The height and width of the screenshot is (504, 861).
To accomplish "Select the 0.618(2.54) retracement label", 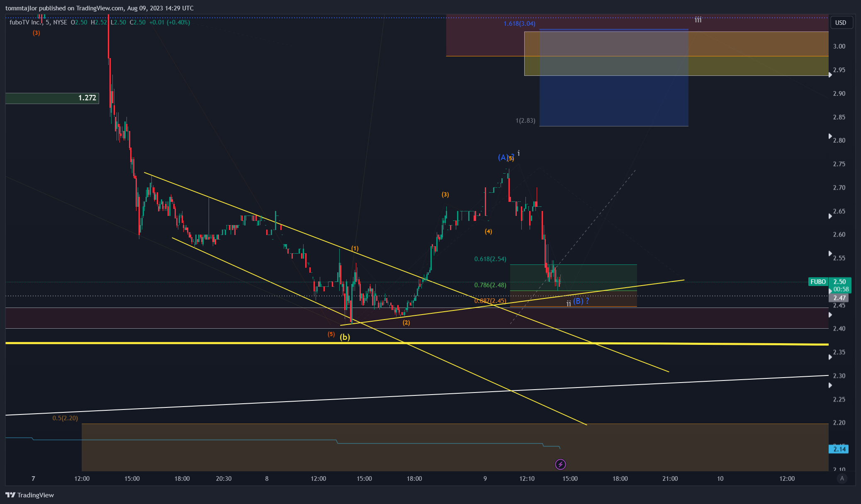I will [x=490, y=259].
